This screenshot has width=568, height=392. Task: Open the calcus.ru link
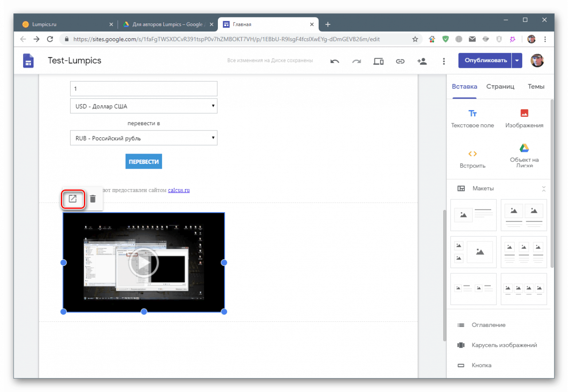pyautogui.click(x=179, y=190)
